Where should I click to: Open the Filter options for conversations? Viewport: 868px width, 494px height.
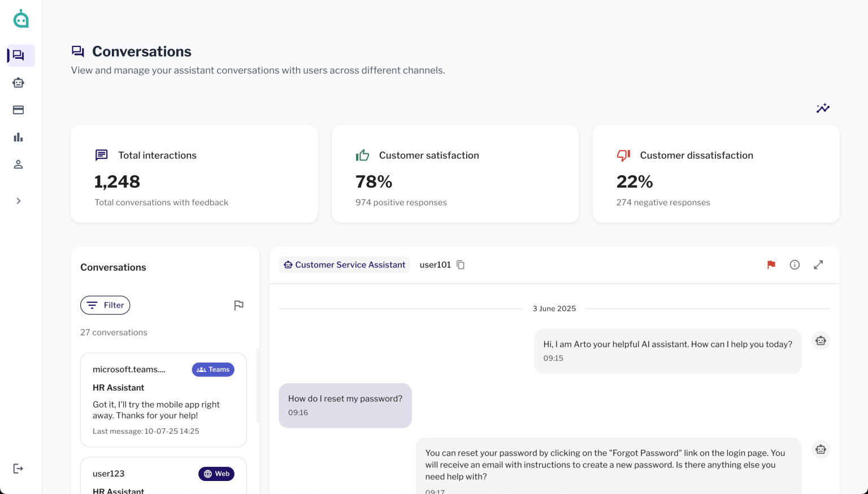tap(105, 305)
